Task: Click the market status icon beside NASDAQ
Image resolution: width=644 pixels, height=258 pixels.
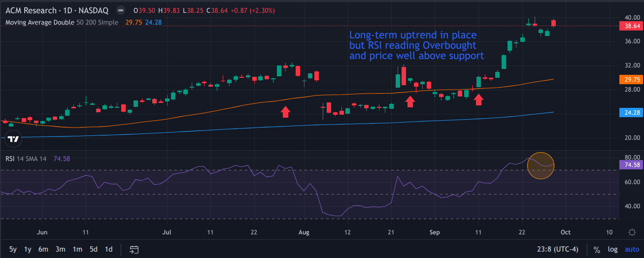Action: point(120,10)
